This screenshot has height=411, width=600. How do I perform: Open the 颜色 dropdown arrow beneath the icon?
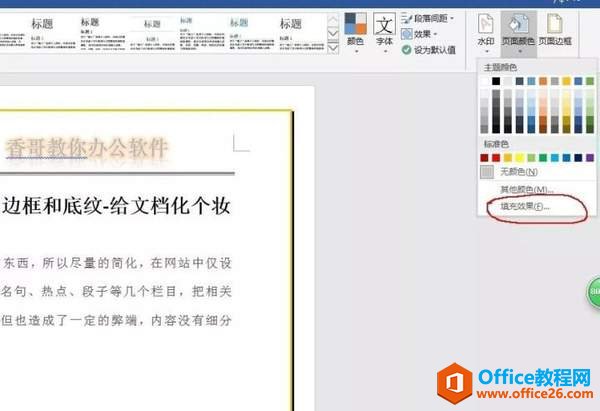[x=355, y=51]
